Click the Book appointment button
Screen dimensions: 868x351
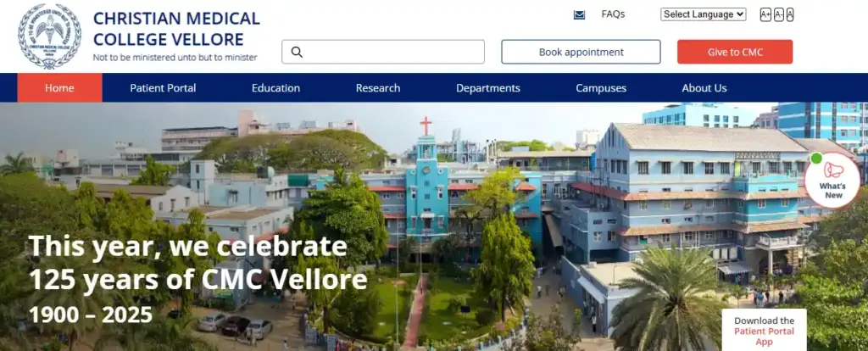point(581,52)
